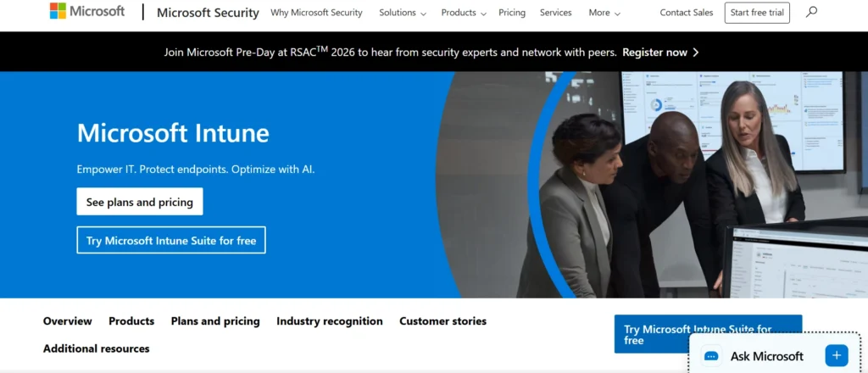Click Contact Sales link

tap(687, 13)
